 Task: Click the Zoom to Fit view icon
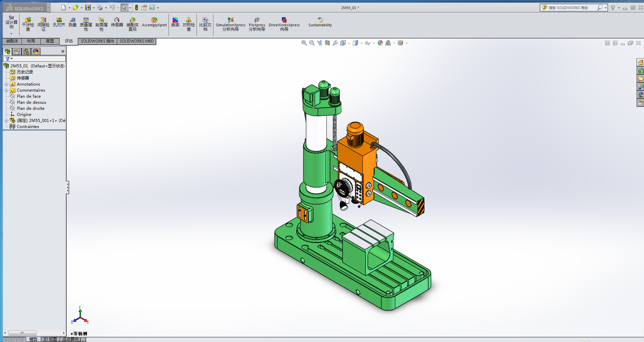(x=304, y=43)
